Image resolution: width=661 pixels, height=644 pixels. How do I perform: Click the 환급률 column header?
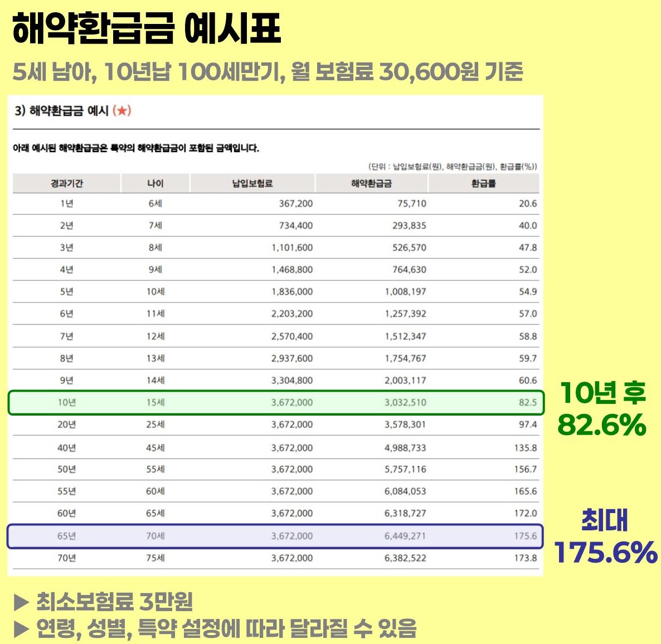tap(484, 183)
